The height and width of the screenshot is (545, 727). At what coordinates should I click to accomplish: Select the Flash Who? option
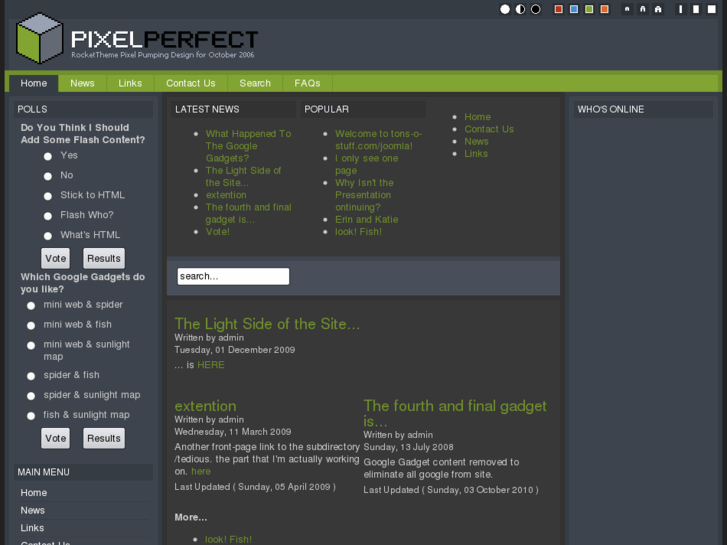pyautogui.click(x=48, y=216)
